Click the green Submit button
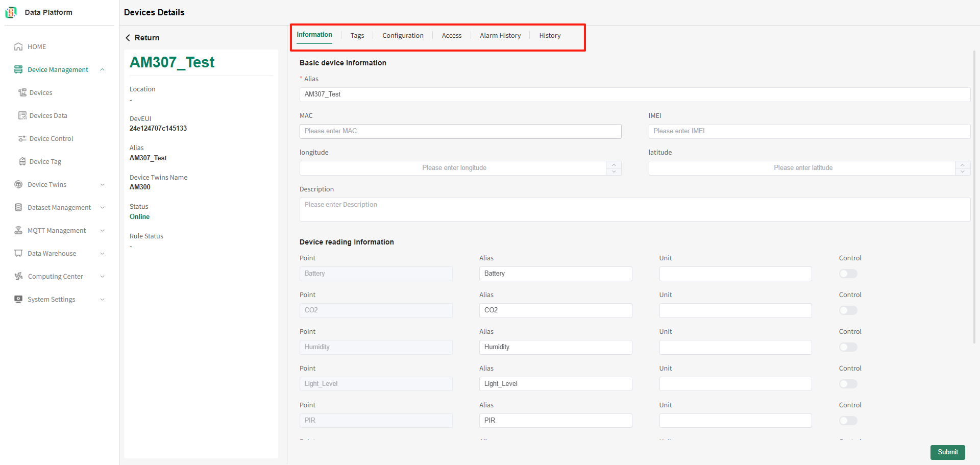The width and height of the screenshot is (980, 465). pos(947,452)
